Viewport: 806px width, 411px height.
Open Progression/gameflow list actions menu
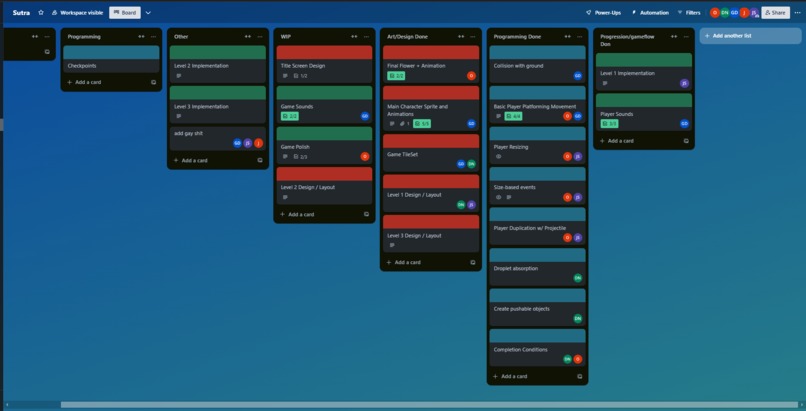pyautogui.click(x=686, y=36)
